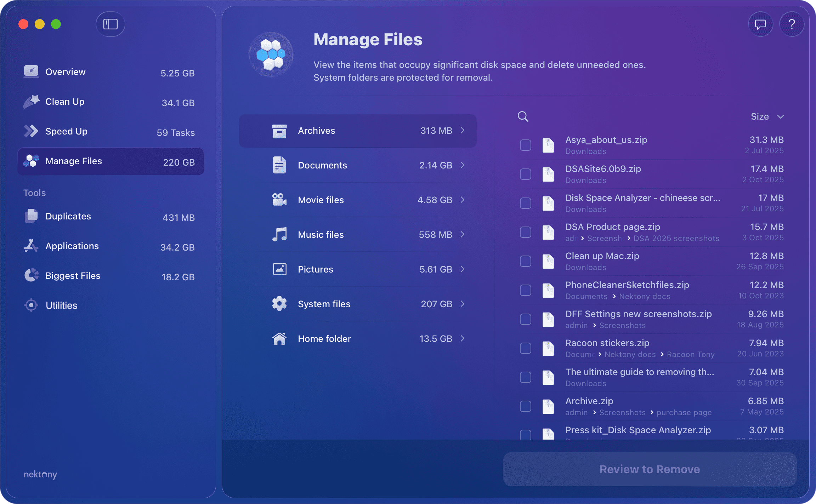Tick the checkbox next to Clean up Mac.zip

coord(525,261)
